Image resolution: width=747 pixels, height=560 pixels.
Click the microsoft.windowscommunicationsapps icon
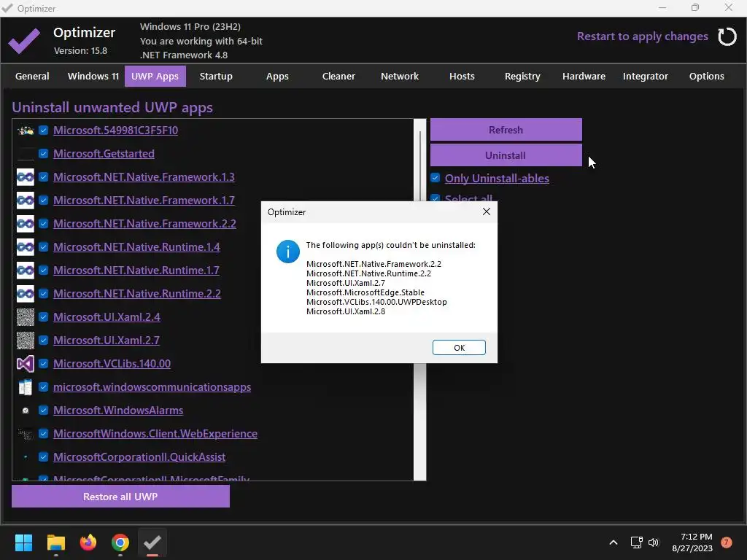26,387
